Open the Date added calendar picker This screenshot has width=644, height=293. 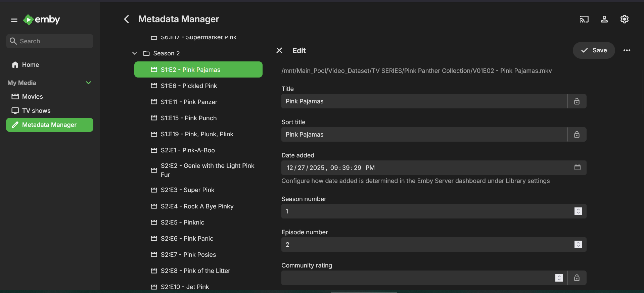pos(577,167)
